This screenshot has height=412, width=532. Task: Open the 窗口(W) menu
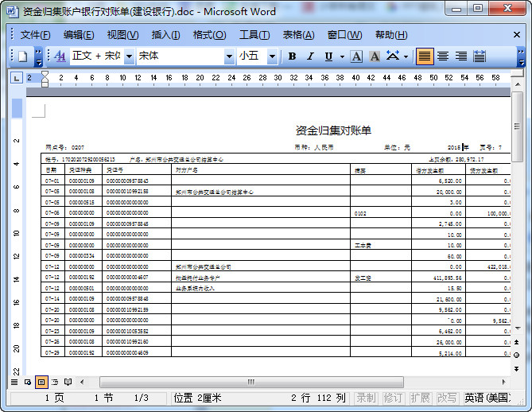(344, 35)
